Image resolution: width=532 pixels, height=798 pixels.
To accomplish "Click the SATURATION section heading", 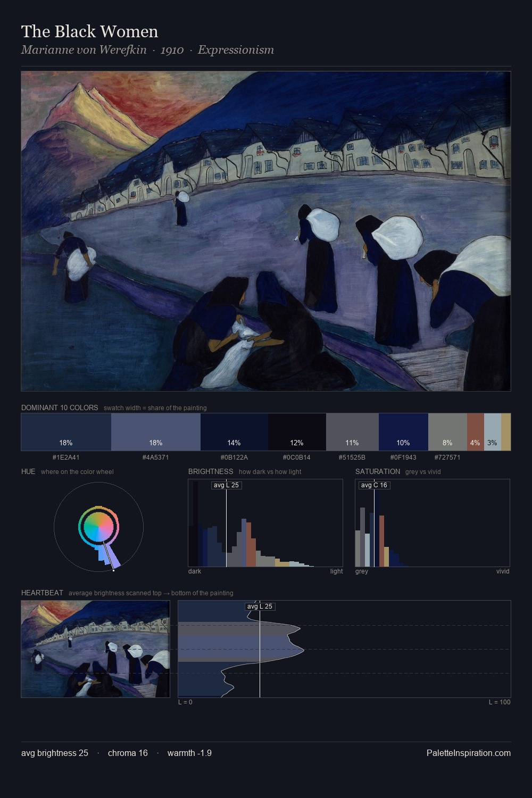I will point(378,471).
